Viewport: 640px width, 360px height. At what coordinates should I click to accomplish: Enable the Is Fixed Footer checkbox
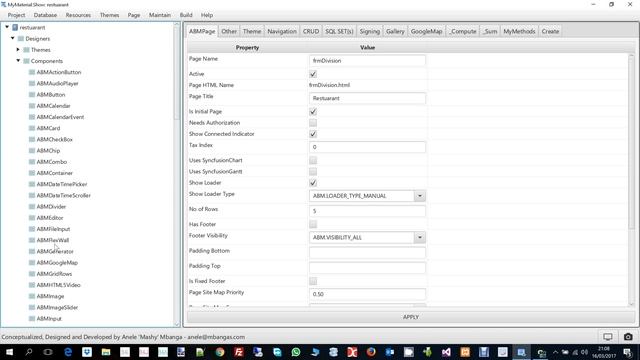coord(313,281)
